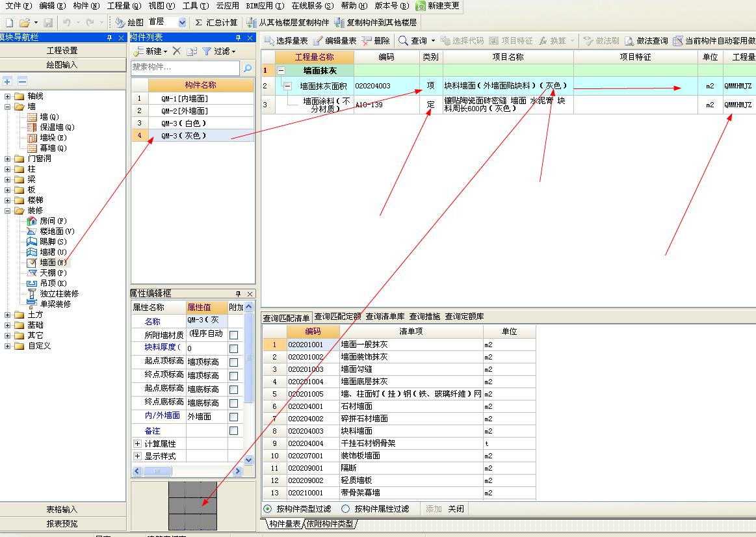Click the new file icon in toolbar
This screenshot has height=537, width=756.
tap(9, 23)
